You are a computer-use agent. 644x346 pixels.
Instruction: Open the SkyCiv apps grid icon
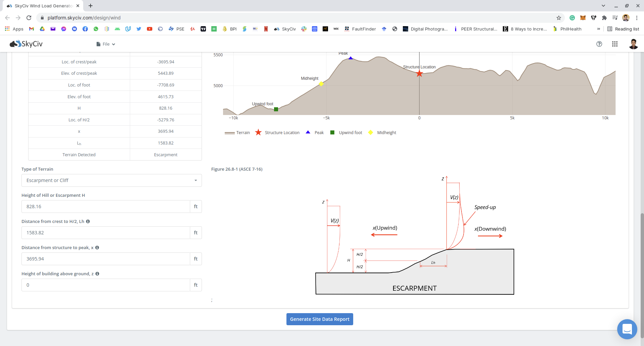[615, 44]
